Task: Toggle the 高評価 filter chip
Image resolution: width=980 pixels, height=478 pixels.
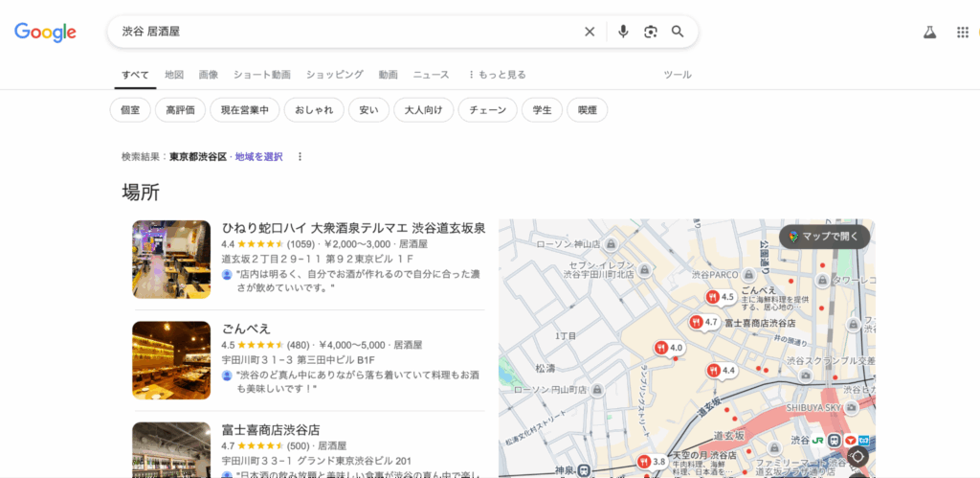Action: pos(180,110)
